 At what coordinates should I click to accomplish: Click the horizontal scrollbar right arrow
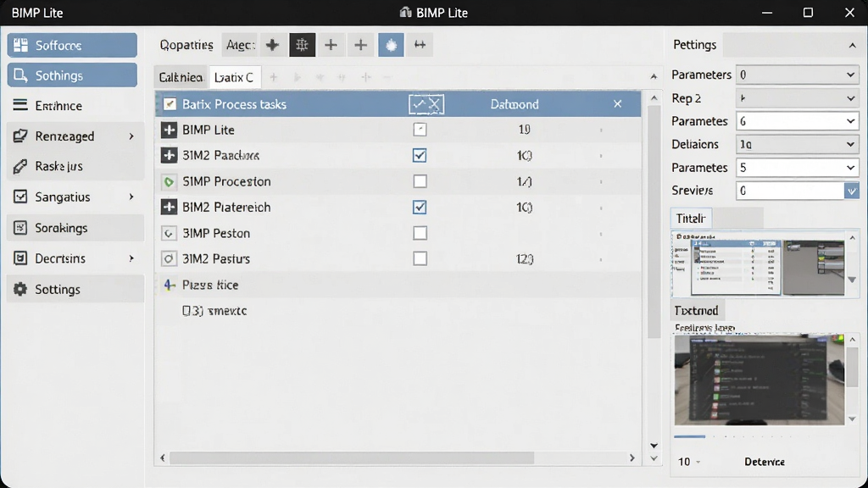pyautogui.click(x=632, y=457)
